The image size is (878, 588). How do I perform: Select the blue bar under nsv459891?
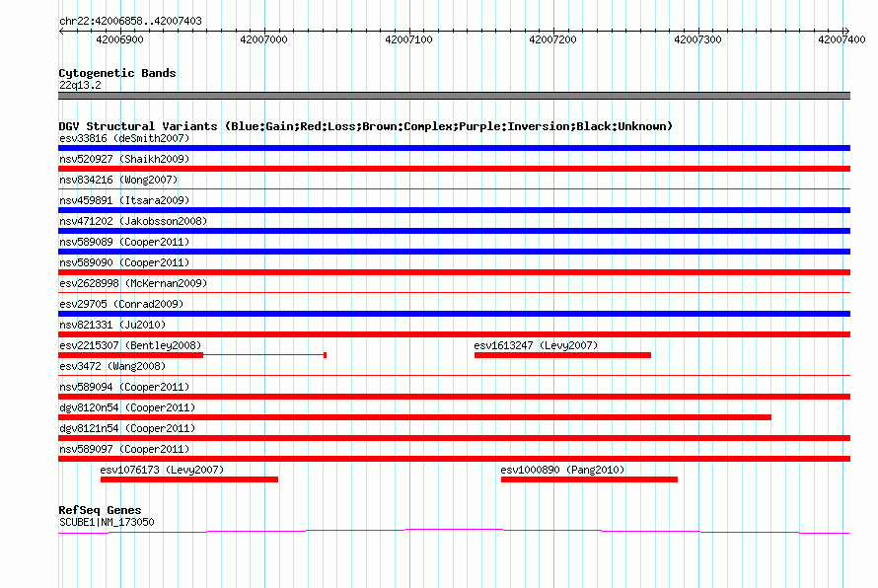point(454,210)
